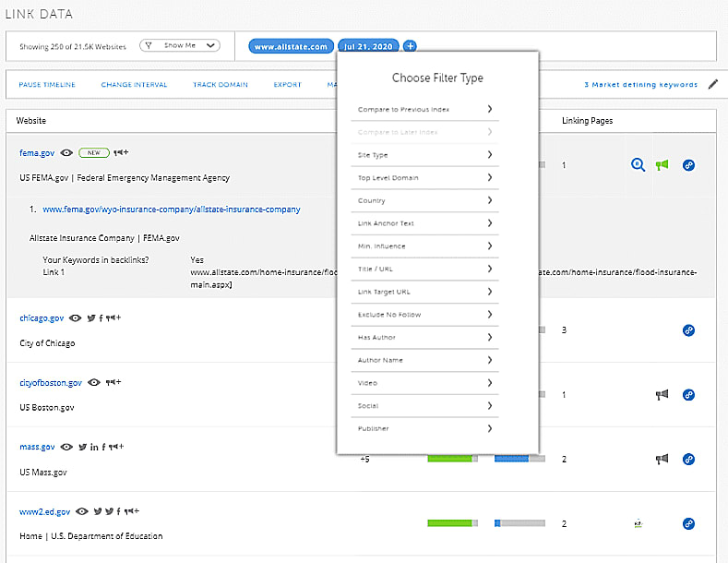Click the small logo icon in www2.ed.gov row
The height and width of the screenshot is (563, 728).
click(x=638, y=523)
